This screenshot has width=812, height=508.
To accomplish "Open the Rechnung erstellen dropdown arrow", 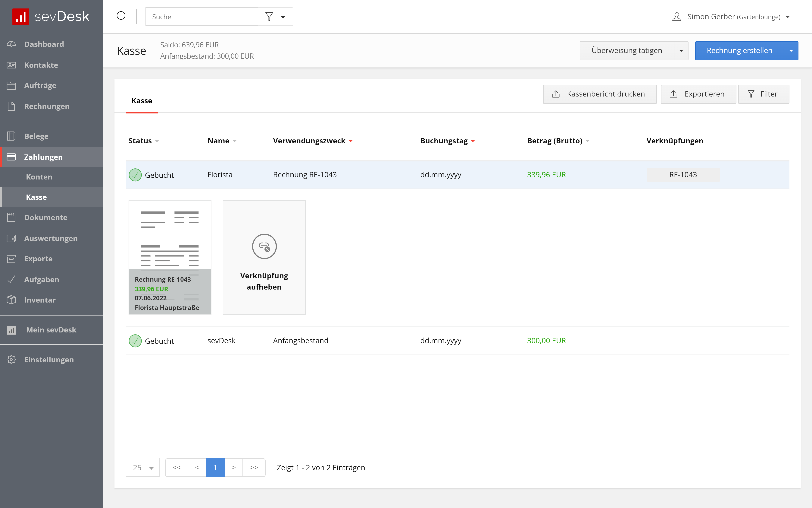I will [x=791, y=51].
